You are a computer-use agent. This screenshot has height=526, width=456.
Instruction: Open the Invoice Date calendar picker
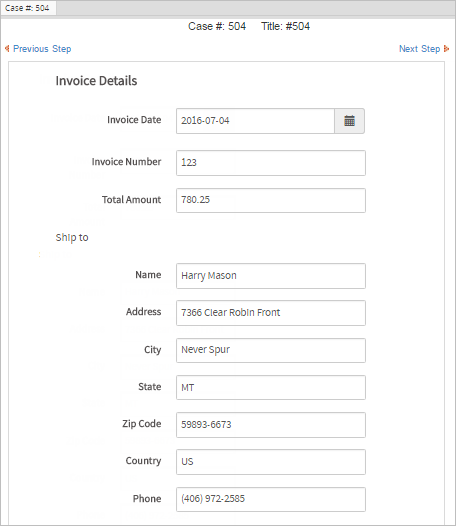pyautogui.click(x=349, y=121)
